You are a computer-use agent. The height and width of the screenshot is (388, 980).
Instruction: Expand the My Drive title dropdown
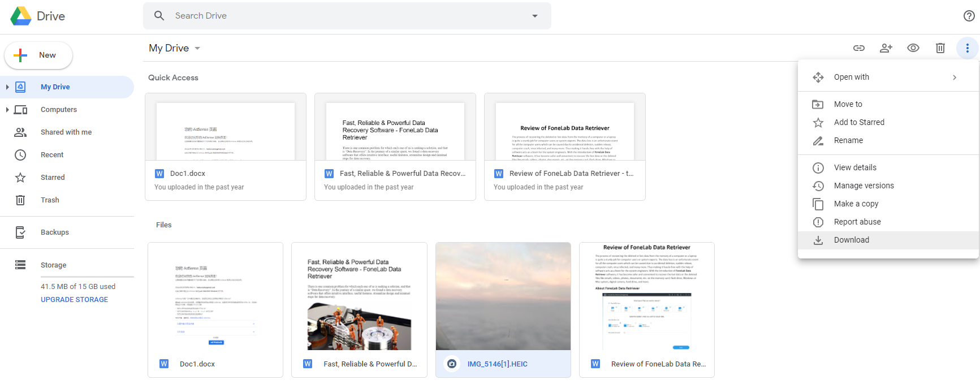[197, 49]
